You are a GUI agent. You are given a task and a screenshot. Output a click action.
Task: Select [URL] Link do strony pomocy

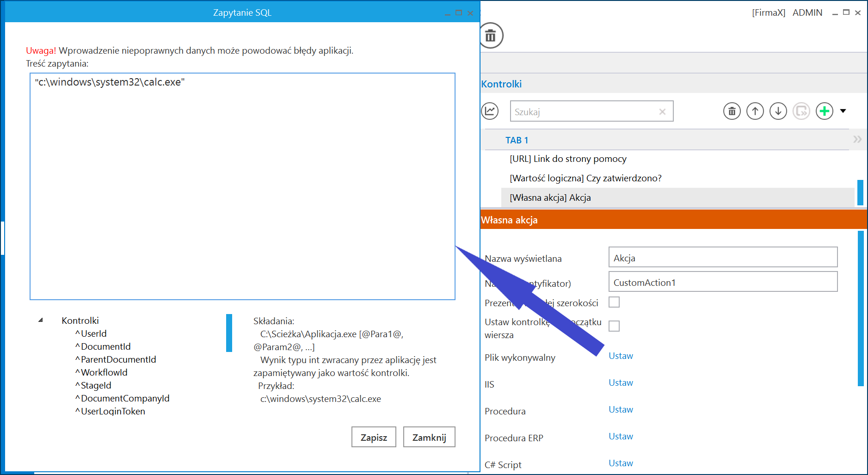(568, 159)
